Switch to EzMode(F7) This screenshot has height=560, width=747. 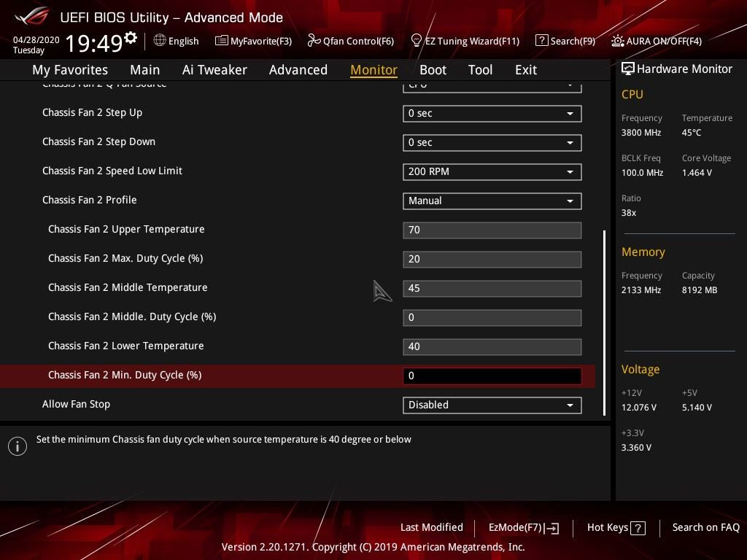point(524,528)
